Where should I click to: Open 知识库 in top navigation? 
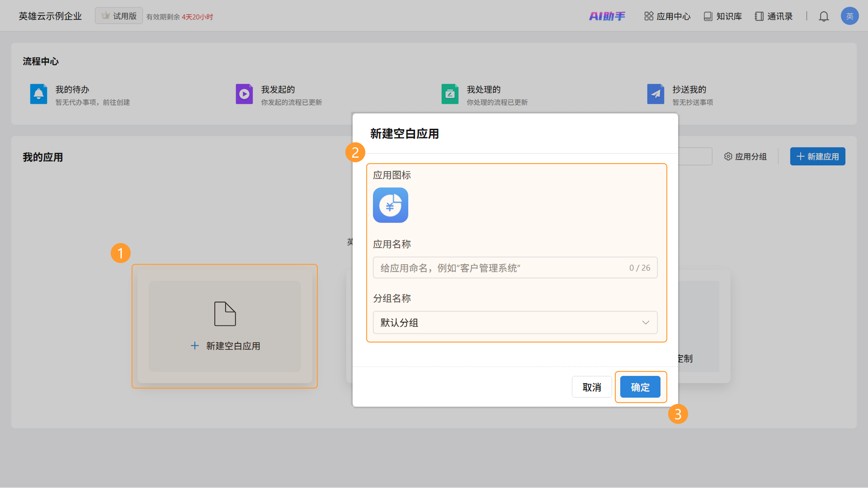pyautogui.click(x=723, y=16)
